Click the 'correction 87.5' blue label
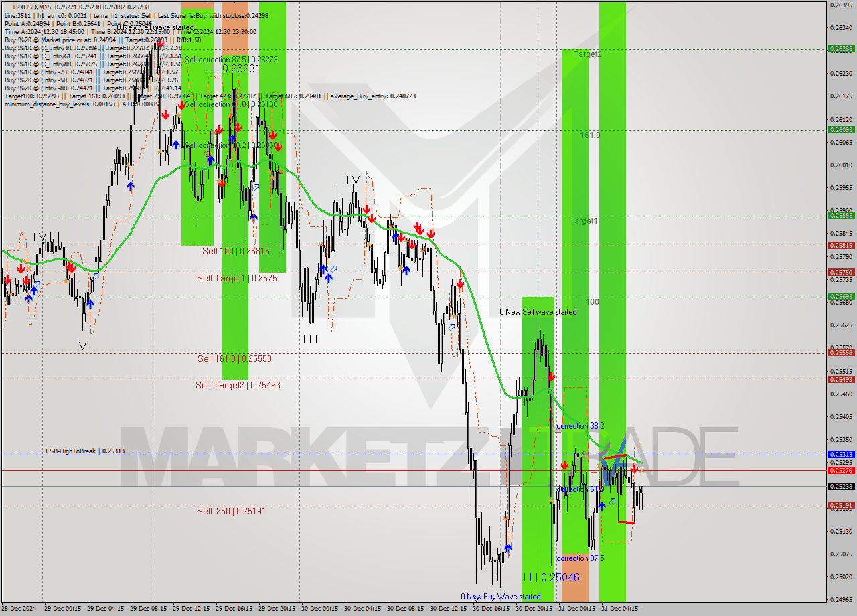 pos(580,558)
